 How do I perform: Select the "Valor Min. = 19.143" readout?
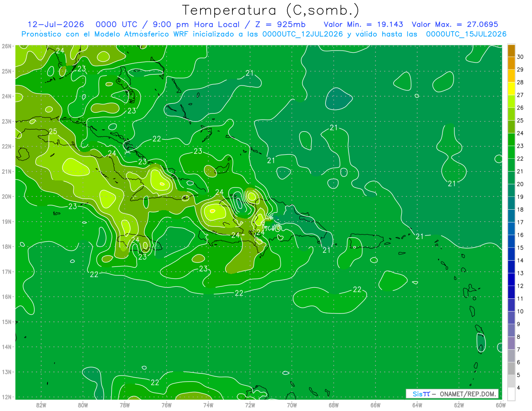tap(364, 24)
